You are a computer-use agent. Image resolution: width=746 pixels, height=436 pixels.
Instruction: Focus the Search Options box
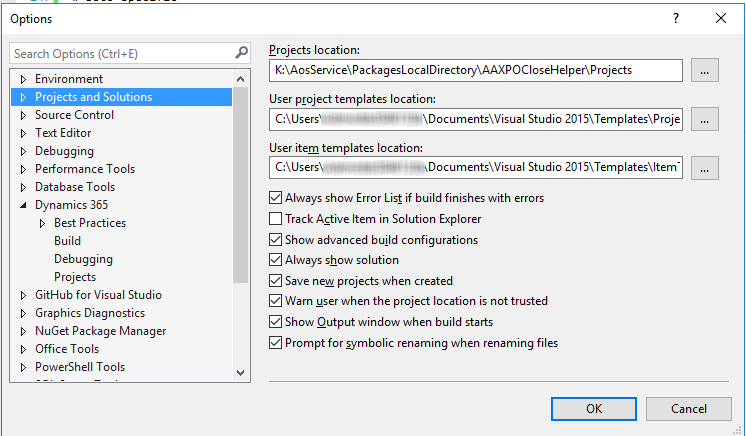(x=120, y=53)
